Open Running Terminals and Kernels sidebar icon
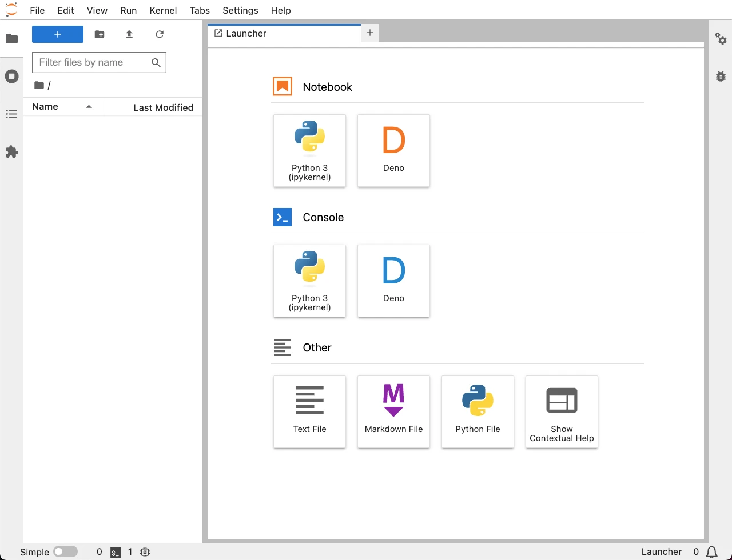This screenshot has width=732, height=560. (11, 77)
